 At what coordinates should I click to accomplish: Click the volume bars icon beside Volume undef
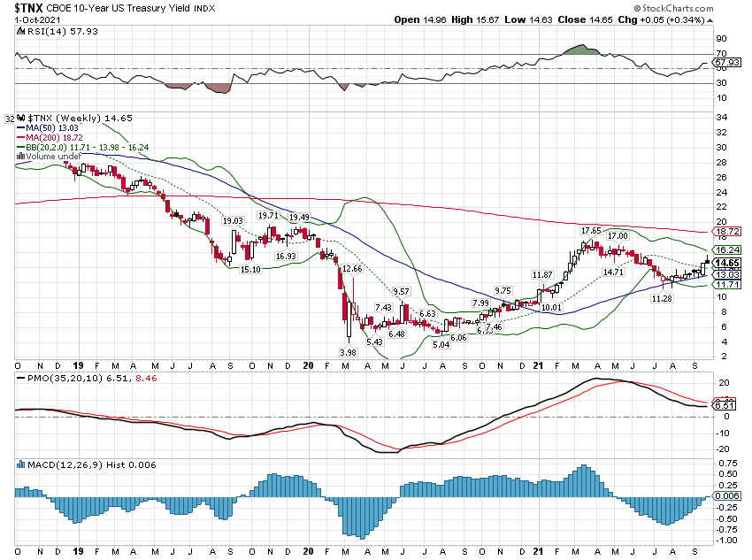20,156
